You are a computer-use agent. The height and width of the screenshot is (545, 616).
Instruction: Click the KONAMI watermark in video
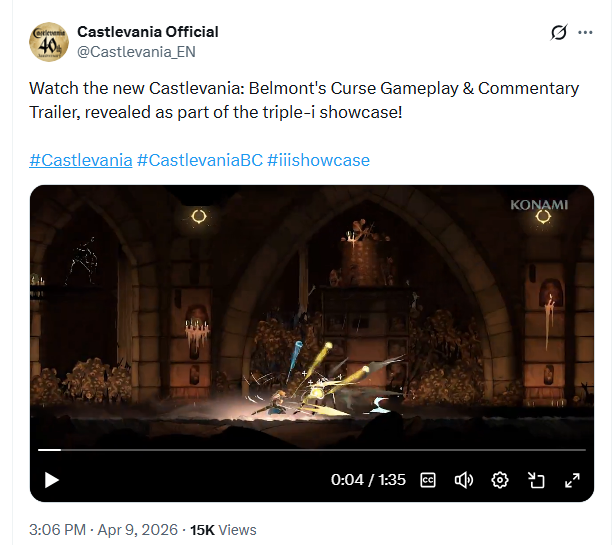coord(539,205)
